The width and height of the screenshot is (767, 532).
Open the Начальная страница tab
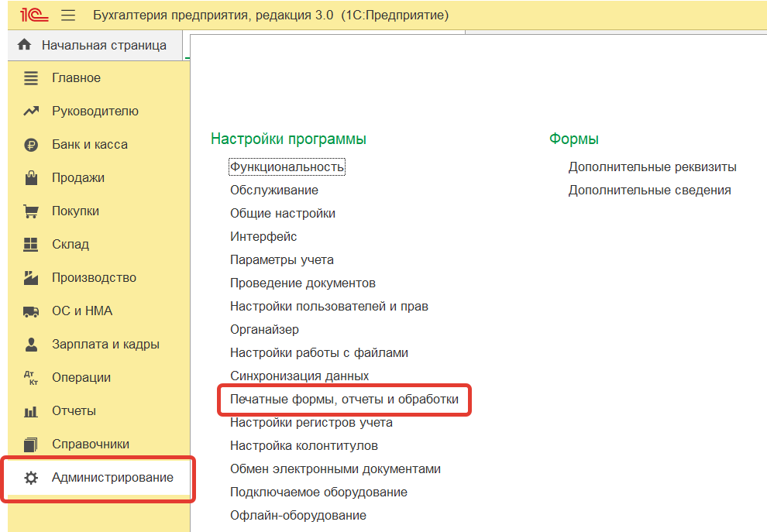[95, 46]
